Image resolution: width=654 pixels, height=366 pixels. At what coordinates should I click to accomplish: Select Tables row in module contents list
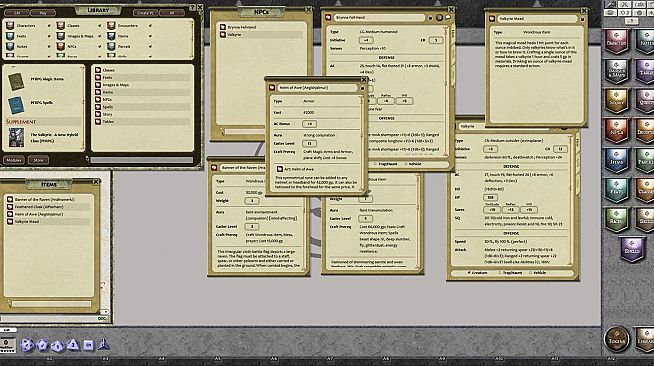click(x=143, y=122)
